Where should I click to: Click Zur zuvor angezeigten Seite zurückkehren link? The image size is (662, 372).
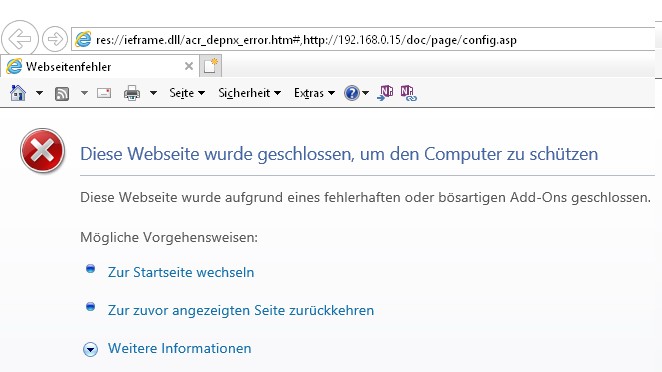(x=241, y=310)
